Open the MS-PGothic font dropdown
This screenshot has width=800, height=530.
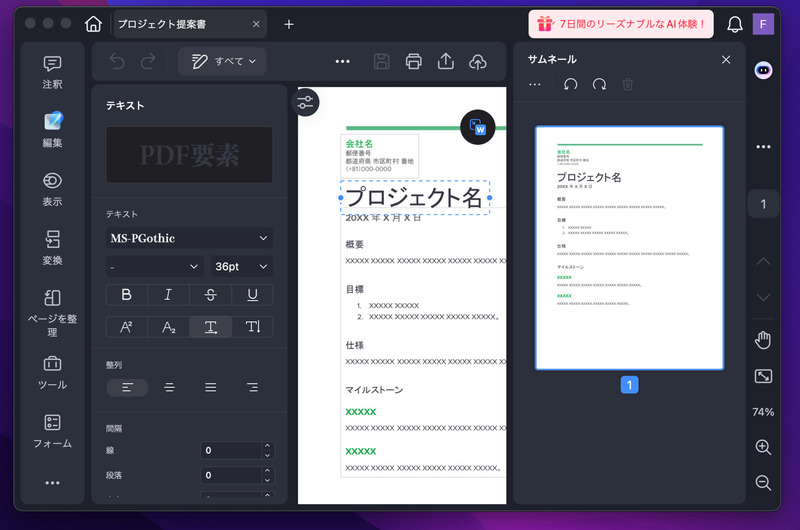[x=189, y=238]
